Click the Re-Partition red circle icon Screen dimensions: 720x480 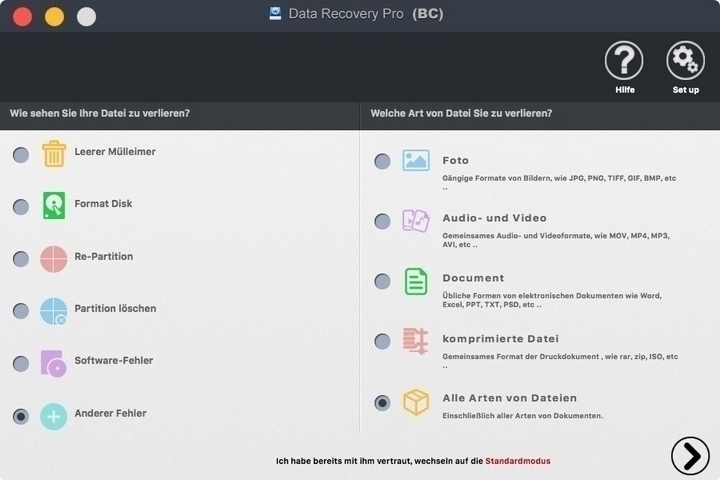[53, 259]
